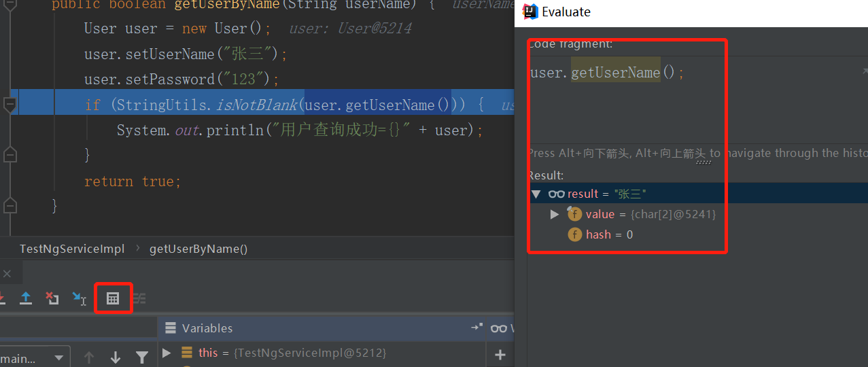The image size is (868, 367).
Task: Toggle the gutter fold marker at the if statement
Action: 10,105
